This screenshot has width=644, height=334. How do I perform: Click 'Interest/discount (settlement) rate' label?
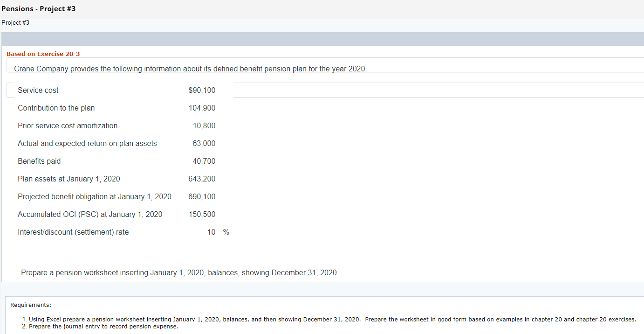[x=73, y=232]
